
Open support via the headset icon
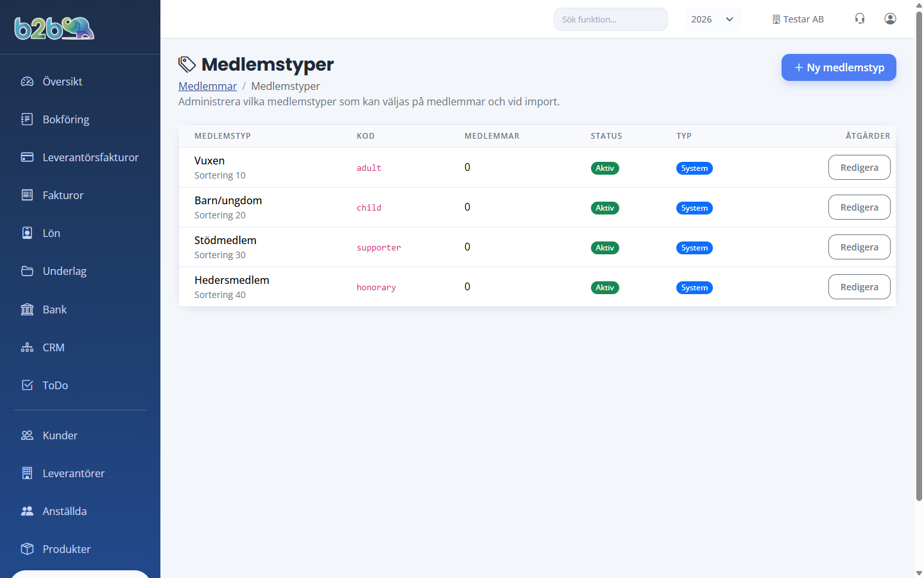tap(860, 19)
